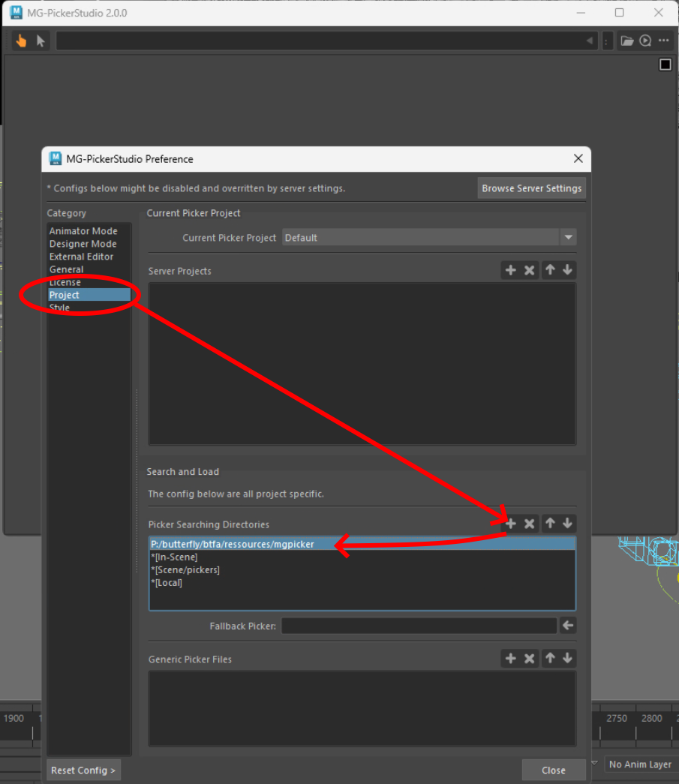Select the Animator Mode category
This screenshot has height=784, width=679.
83,231
